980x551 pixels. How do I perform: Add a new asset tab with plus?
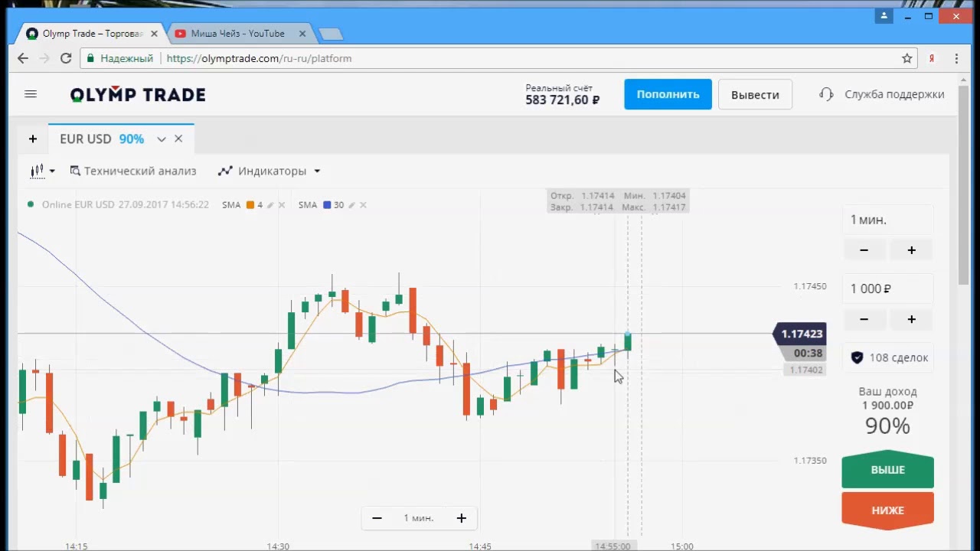click(32, 139)
